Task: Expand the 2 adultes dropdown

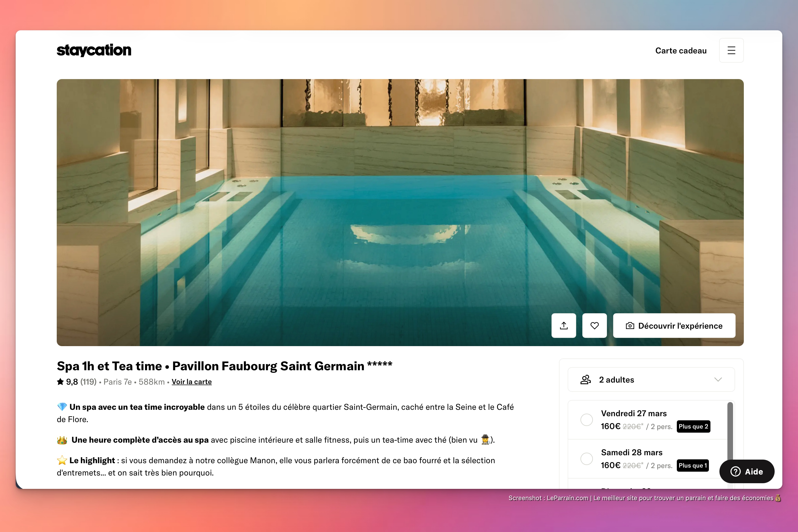Action: (x=651, y=380)
